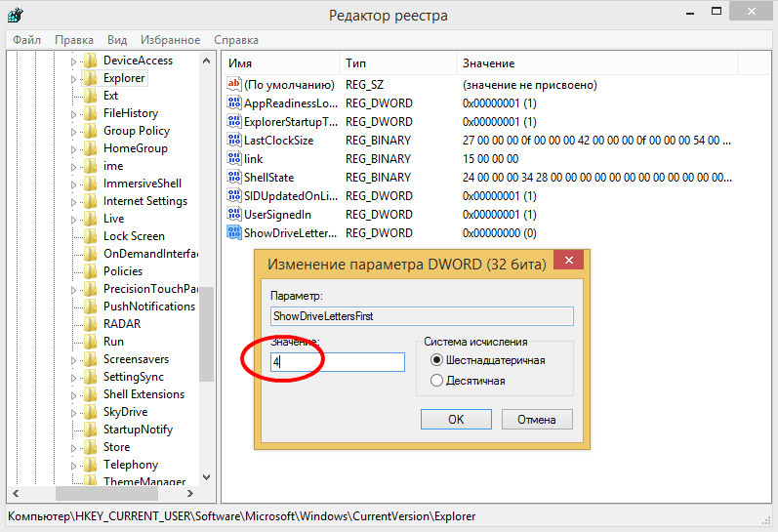
Task: Expand the Telephony tree node
Action: (73, 466)
